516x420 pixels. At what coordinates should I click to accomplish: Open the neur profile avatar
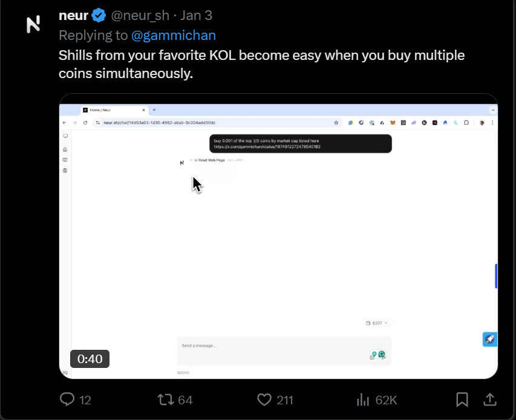tap(33, 25)
